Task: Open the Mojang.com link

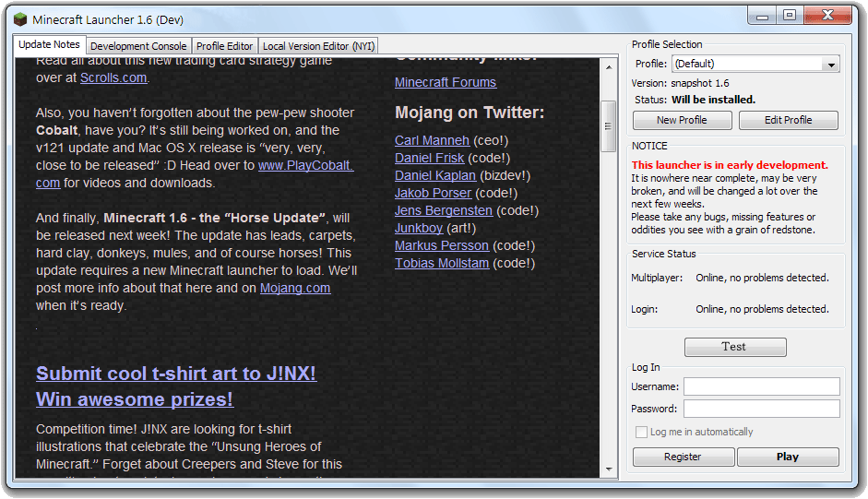Action: [295, 288]
